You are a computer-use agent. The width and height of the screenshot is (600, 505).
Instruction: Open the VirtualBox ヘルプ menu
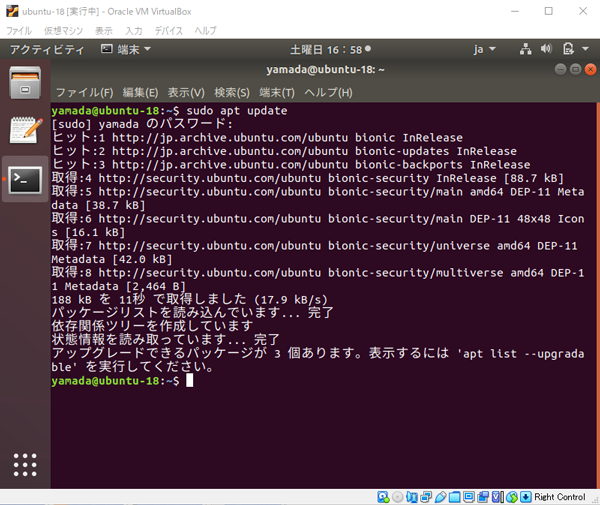(x=205, y=31)
